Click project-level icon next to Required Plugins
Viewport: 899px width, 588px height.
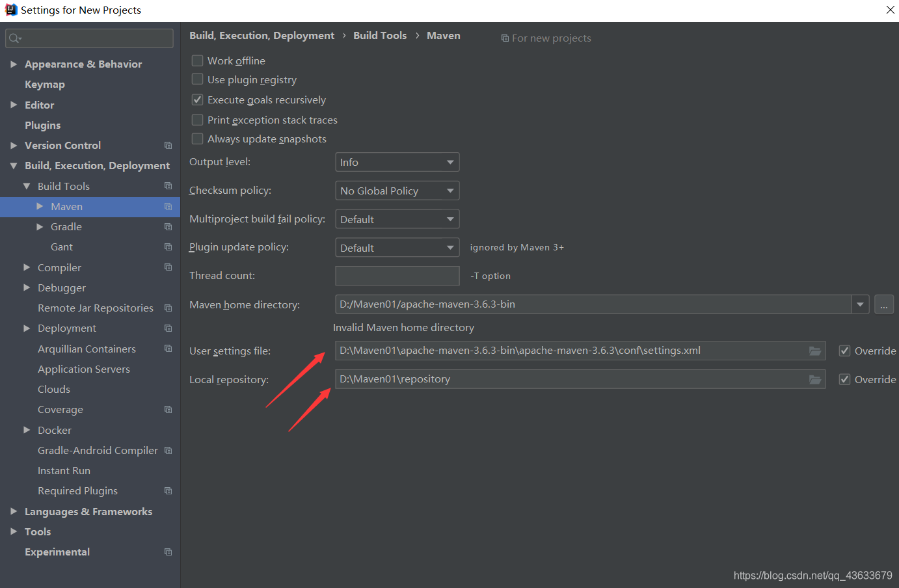pos(168,490)
